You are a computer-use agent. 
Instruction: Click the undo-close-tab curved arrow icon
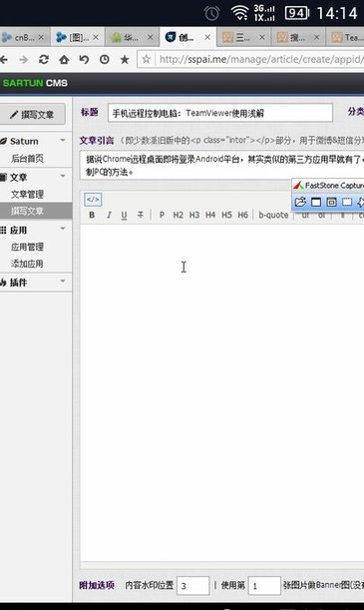(84, 60)
